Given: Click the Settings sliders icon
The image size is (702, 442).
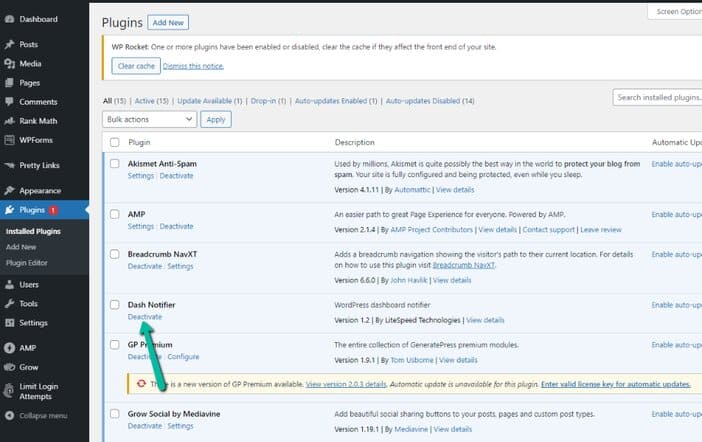Looking at the screenshot, I should (9, 323).
